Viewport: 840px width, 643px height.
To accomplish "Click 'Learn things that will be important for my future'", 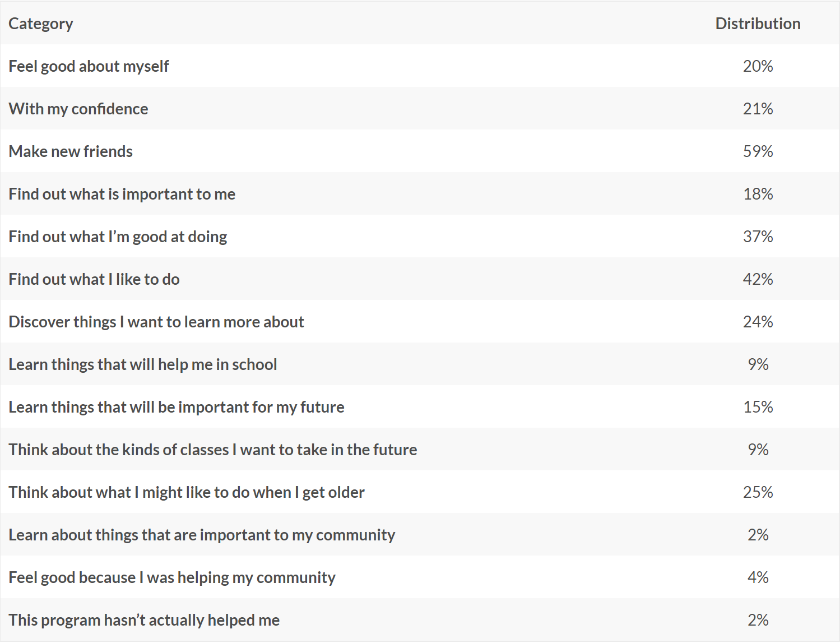I will pos(177,407).
